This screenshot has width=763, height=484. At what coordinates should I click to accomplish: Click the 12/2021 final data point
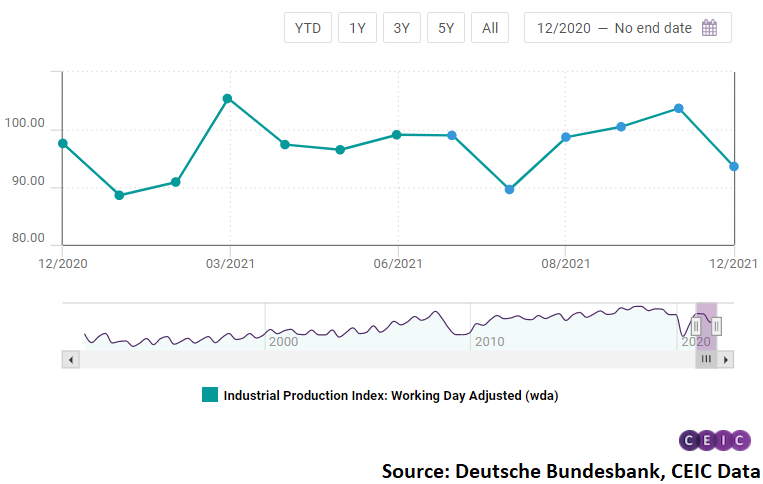click(x=734, y=167)
